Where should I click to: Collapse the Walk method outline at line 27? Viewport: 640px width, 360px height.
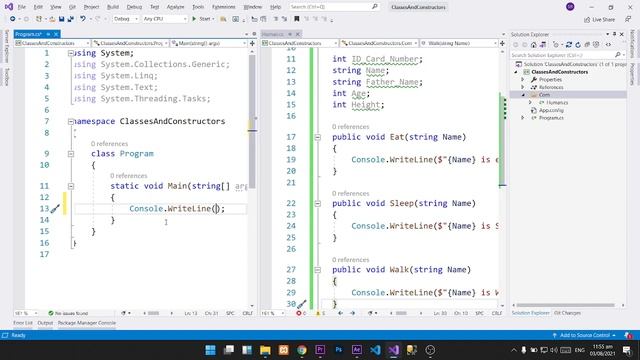(318, 270)
